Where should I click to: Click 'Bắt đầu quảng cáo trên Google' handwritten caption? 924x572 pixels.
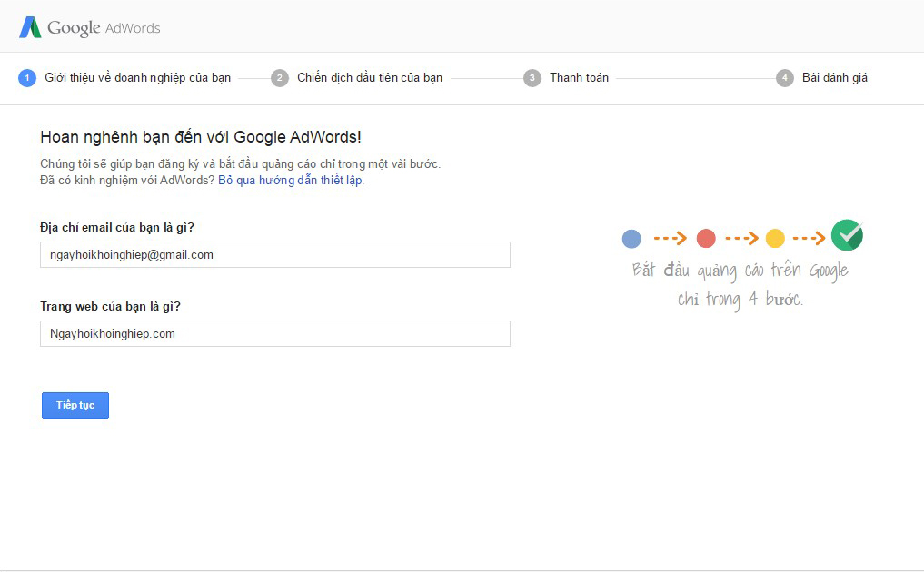(x=740, y=271)
